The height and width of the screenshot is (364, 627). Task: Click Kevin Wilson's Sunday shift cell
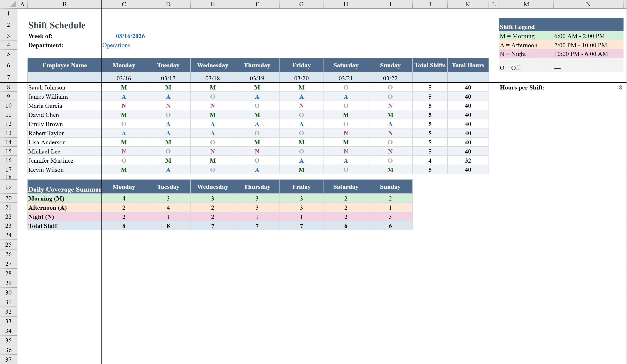point(390,169)
